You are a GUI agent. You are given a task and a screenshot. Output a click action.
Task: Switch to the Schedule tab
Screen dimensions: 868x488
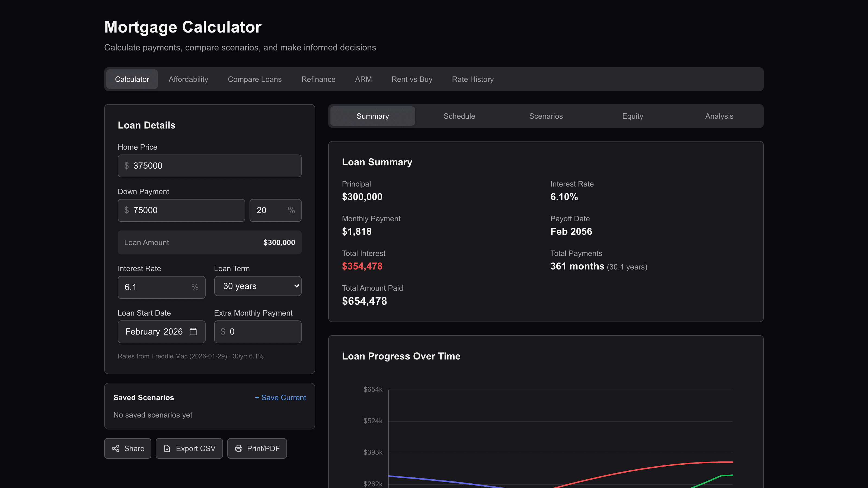click(459, 116)
